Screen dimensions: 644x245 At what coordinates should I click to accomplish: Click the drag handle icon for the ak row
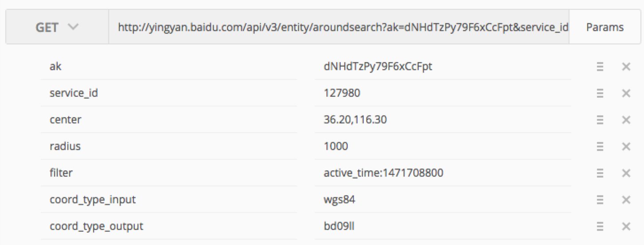tap(600, 67)
